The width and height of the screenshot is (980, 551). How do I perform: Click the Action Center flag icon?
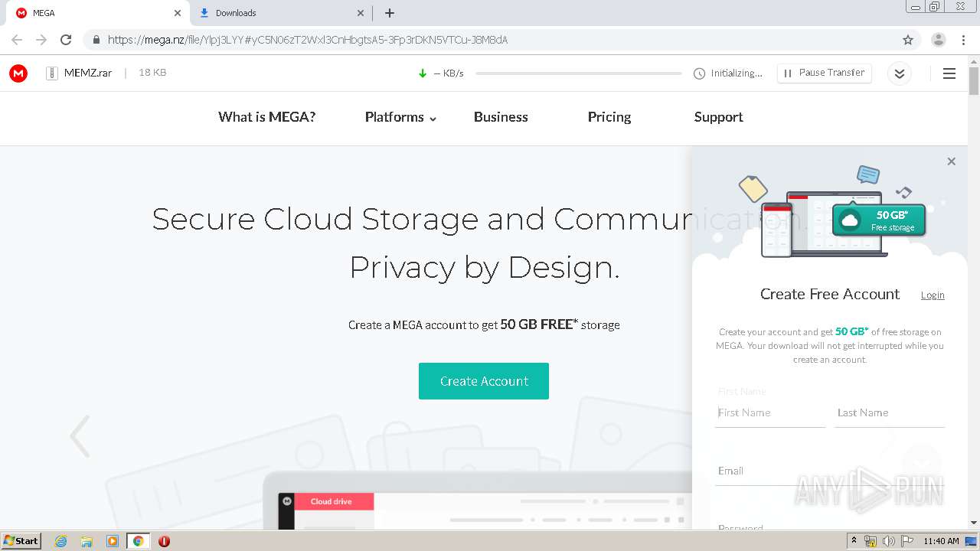907,541
